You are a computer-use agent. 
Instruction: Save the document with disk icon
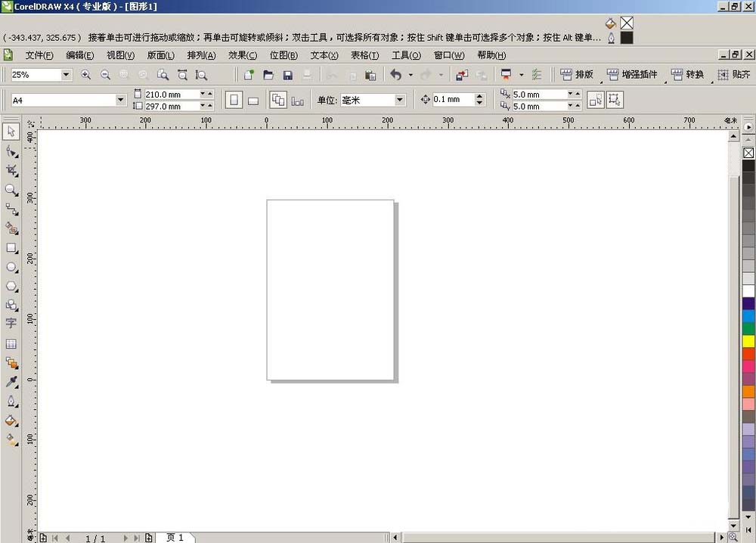288,75
